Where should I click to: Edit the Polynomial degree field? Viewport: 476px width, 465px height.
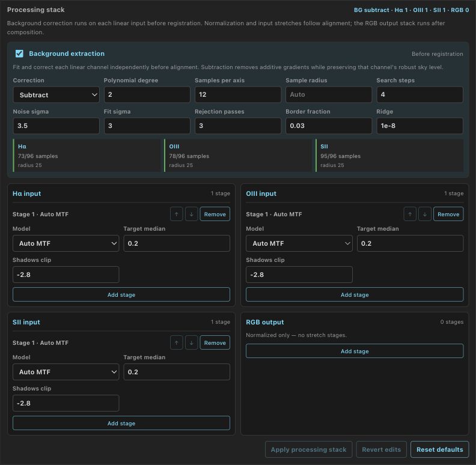point(147,94)
